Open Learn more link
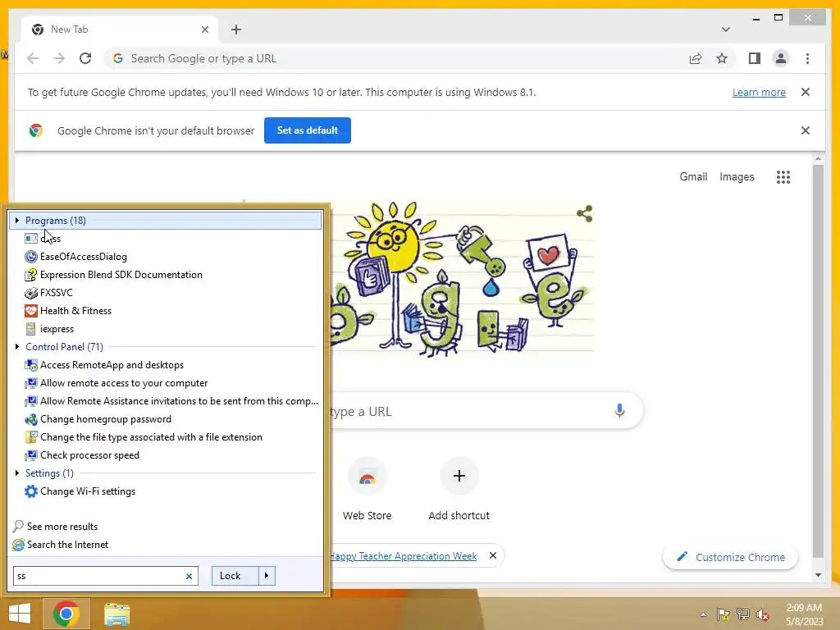The image size is (840, 630). pos(759,92)
